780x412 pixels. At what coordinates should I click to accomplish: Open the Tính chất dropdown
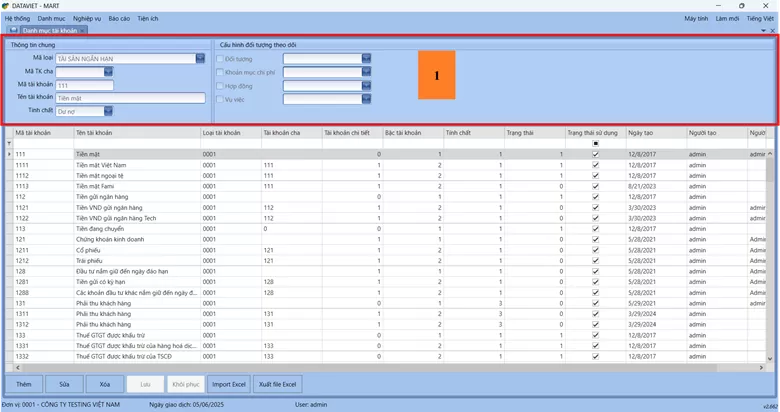point(108,111)
